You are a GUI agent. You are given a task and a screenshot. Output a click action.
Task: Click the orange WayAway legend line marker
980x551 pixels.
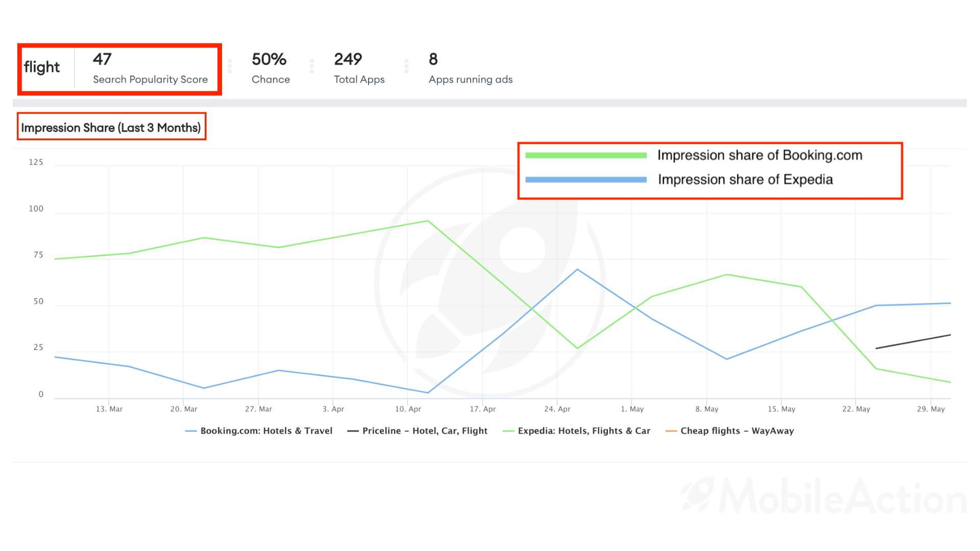[671, 431]
